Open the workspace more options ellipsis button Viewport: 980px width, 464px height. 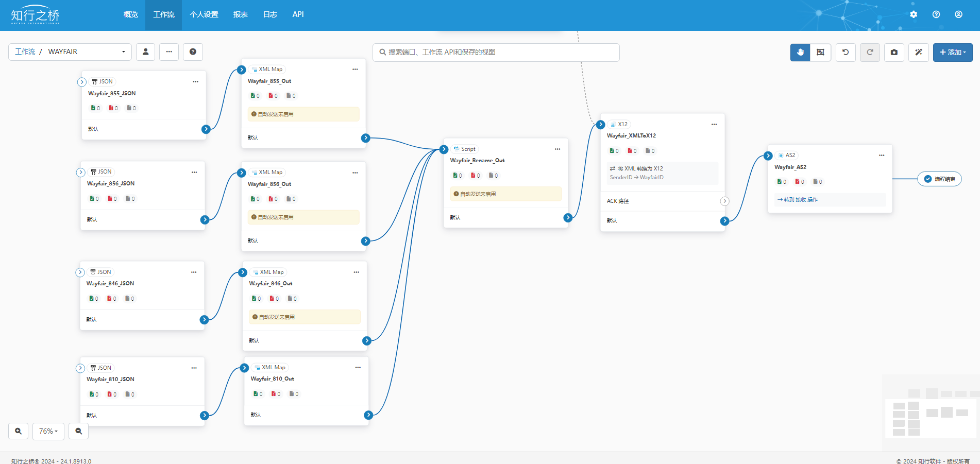pyautogui.click(x=169, y=51)
